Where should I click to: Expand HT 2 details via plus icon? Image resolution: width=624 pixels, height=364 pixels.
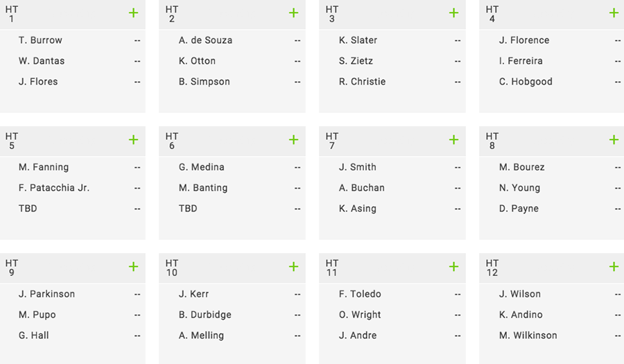293,13
